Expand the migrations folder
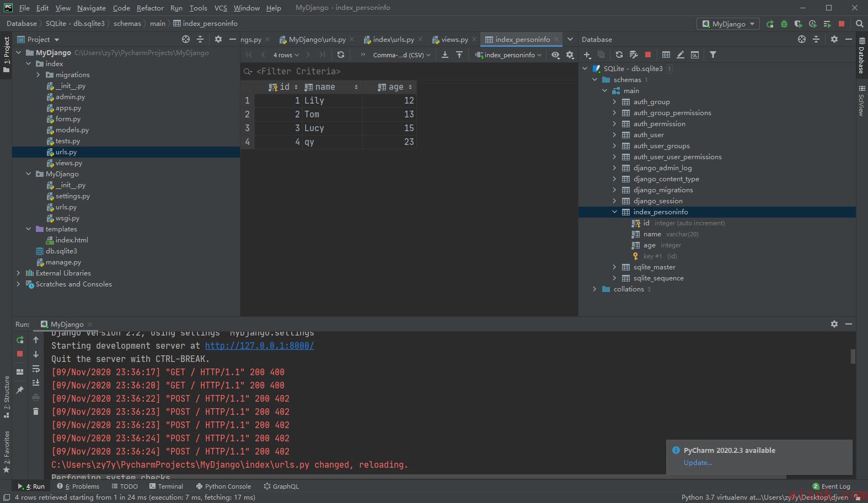The height and width of the screenshot is (503, 868). click(38, 75)
